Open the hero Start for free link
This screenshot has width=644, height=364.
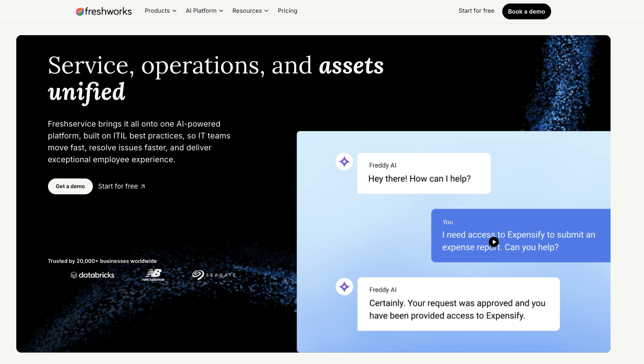coord(121,186)
